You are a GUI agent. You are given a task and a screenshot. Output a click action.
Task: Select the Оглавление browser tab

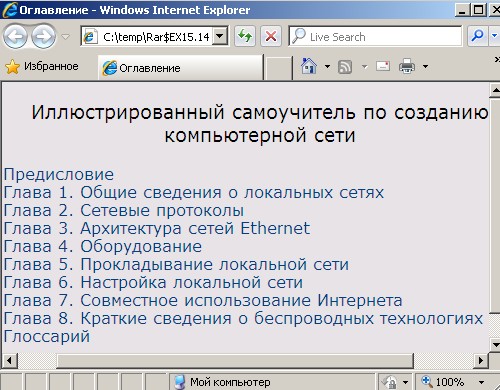180,68
